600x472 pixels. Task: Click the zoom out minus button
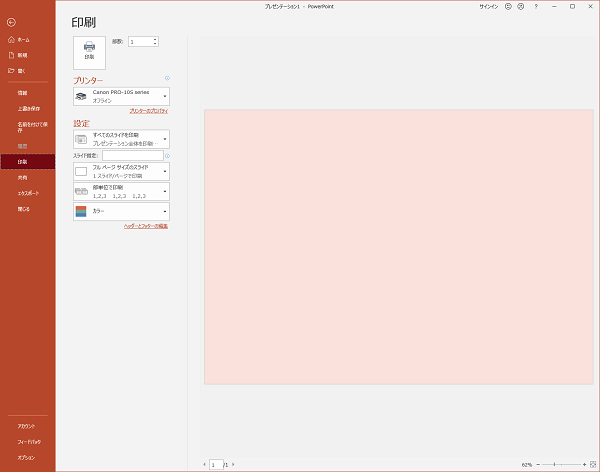coord(538,464)
